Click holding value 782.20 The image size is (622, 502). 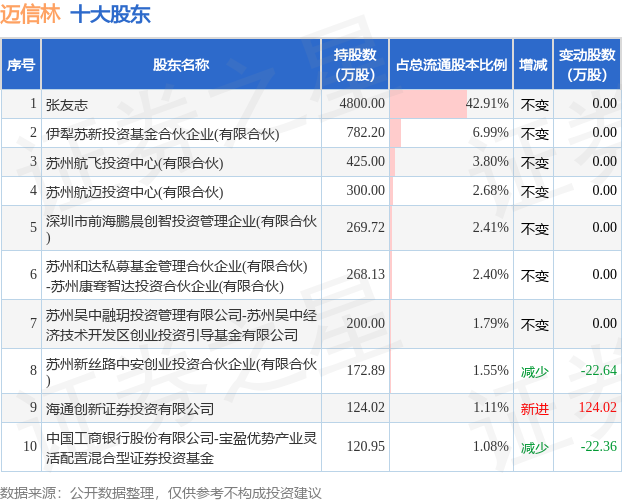coord(365,133)
